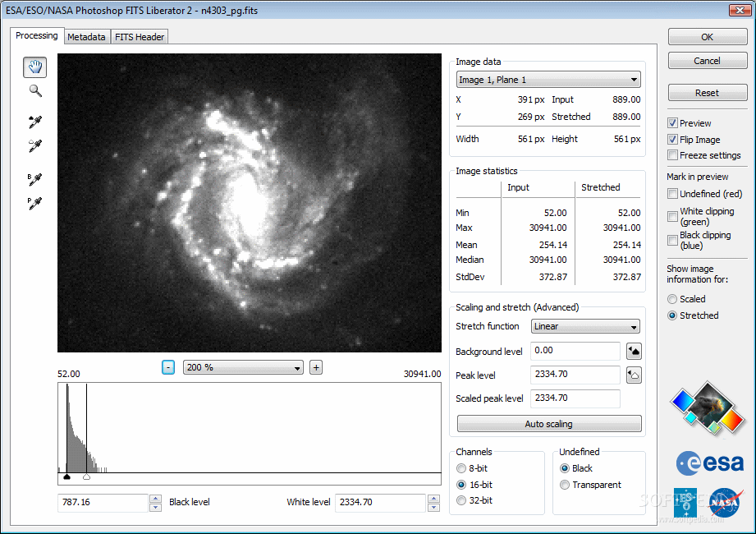
Task: Click the Background level input field
Action: click(x=575, y=351)
